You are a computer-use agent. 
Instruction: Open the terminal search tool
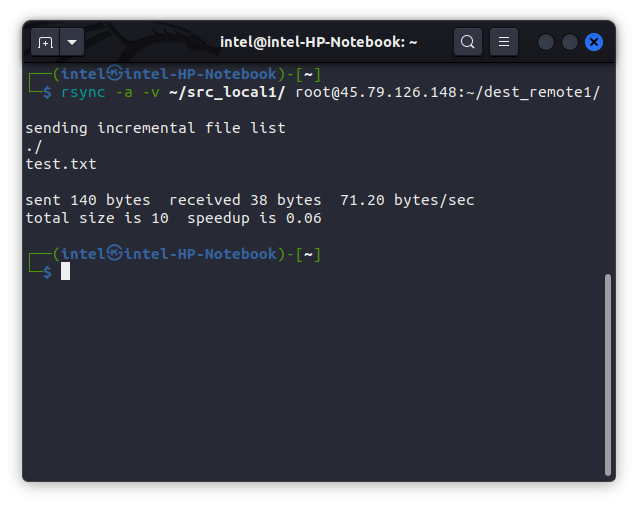(x=467, y=42)
